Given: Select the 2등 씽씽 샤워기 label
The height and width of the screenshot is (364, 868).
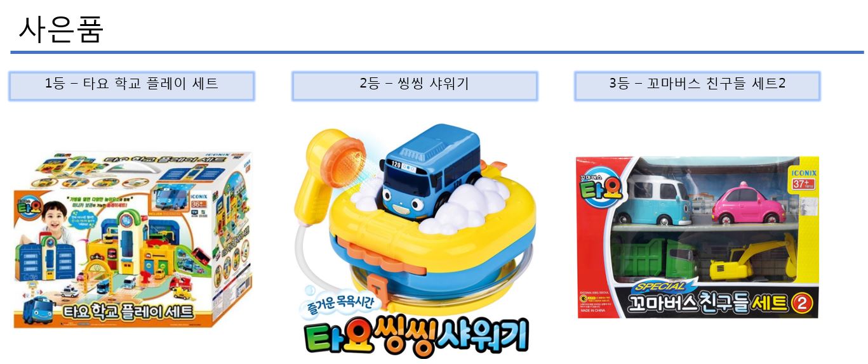Looking at the screenshot, I should tap(415, 86).
